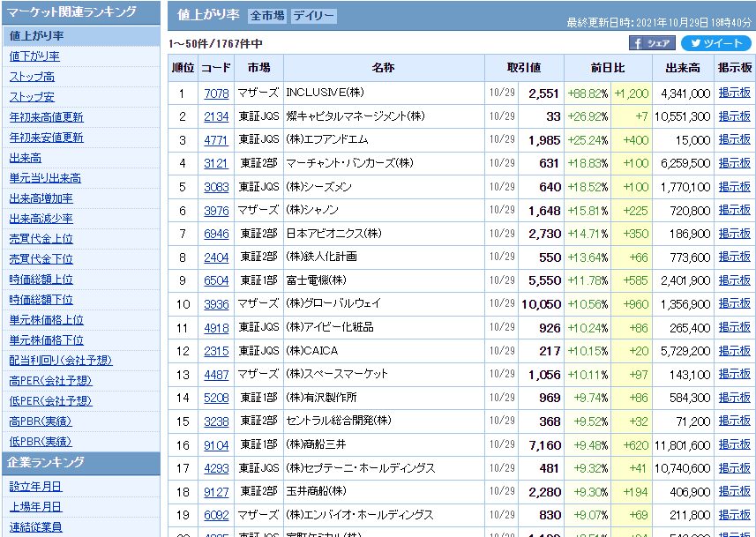This screenshot has width=756, height=537.
Task: Open stock code 3976 link
Action: pyautogui.click(x=216, y=210)
